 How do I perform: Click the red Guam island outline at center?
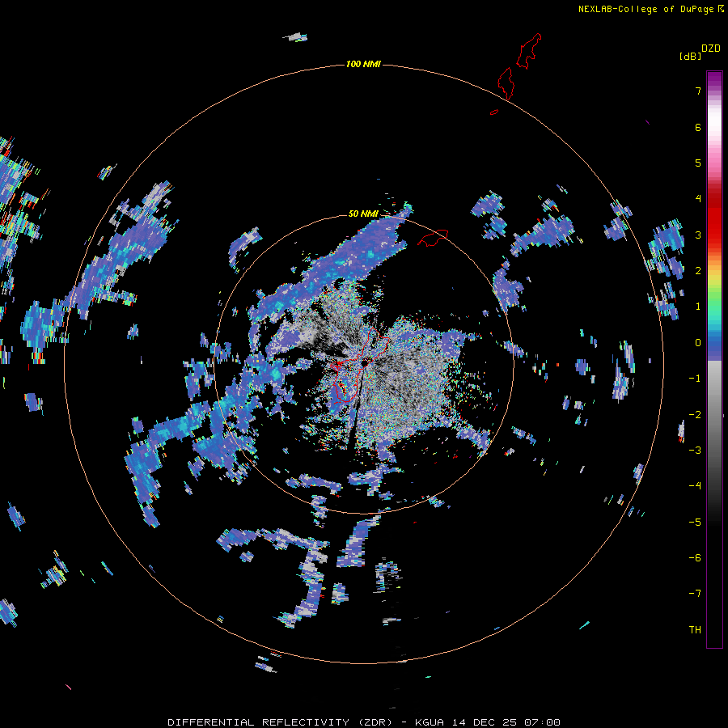(360, 365)
